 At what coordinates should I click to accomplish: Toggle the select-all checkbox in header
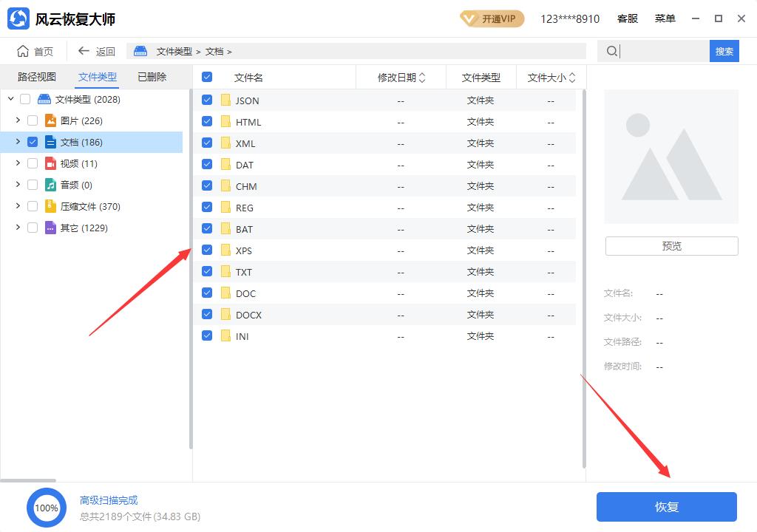pos(207,77)
